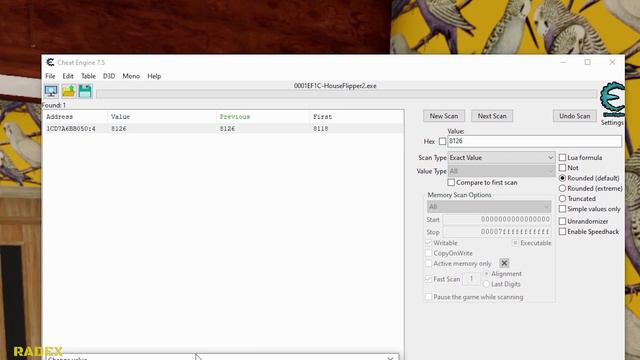Tick the Not checkbox
This screenshot has height=360, width=640.
(562, 168)
